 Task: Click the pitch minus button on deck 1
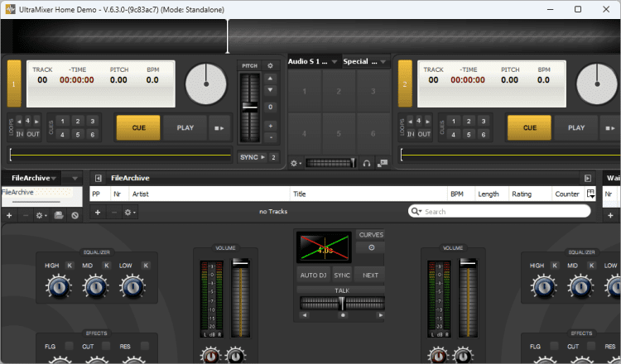pyautogui.click(x=271, y=137)
